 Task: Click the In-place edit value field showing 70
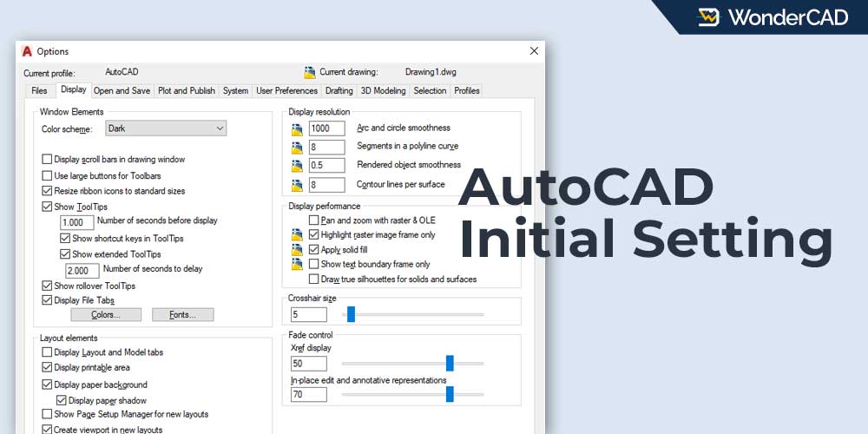point(308,395)
